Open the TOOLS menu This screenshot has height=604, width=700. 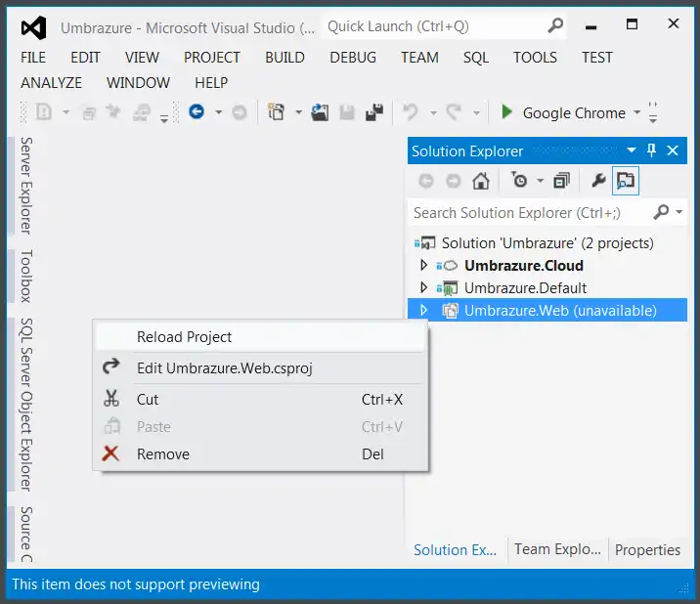click(x=535, y=57)
